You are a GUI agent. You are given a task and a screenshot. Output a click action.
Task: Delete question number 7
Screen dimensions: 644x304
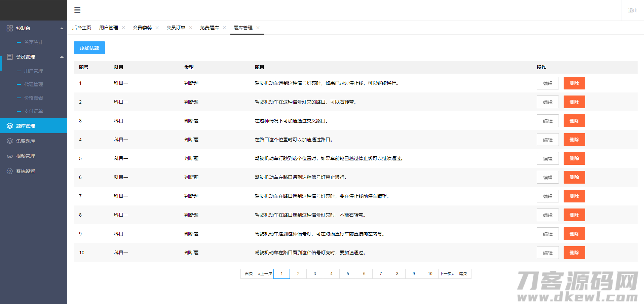tap(574, 196)
